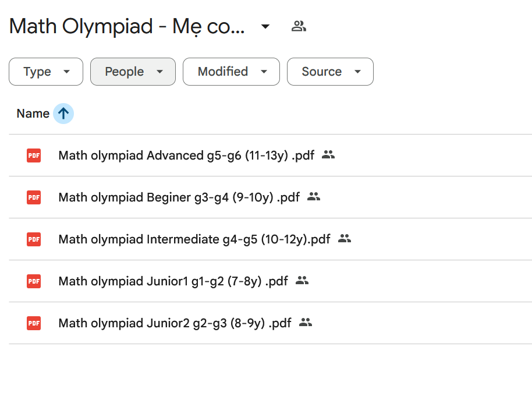Click the Name column header
532x403 pixels.
coord(33,114)
